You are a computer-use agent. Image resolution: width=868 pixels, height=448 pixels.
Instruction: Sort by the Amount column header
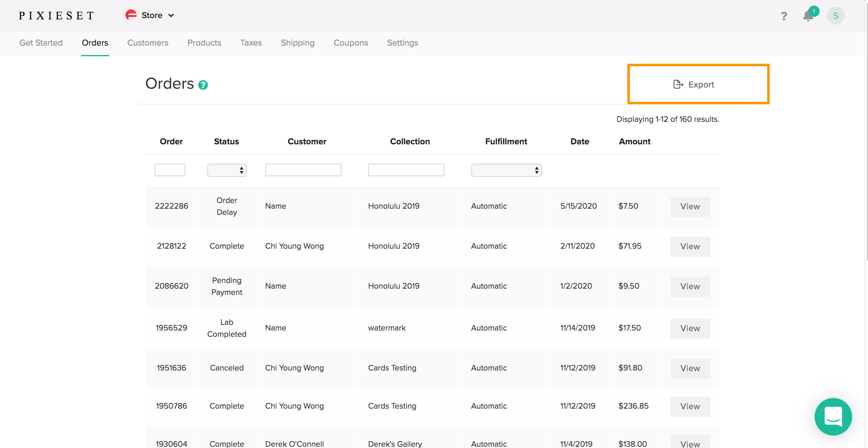point(635,141)
